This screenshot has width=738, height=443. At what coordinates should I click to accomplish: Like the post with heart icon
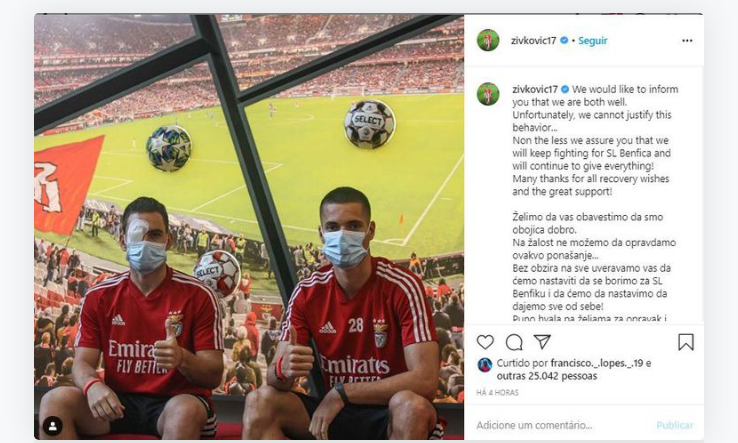coord(485,342)
